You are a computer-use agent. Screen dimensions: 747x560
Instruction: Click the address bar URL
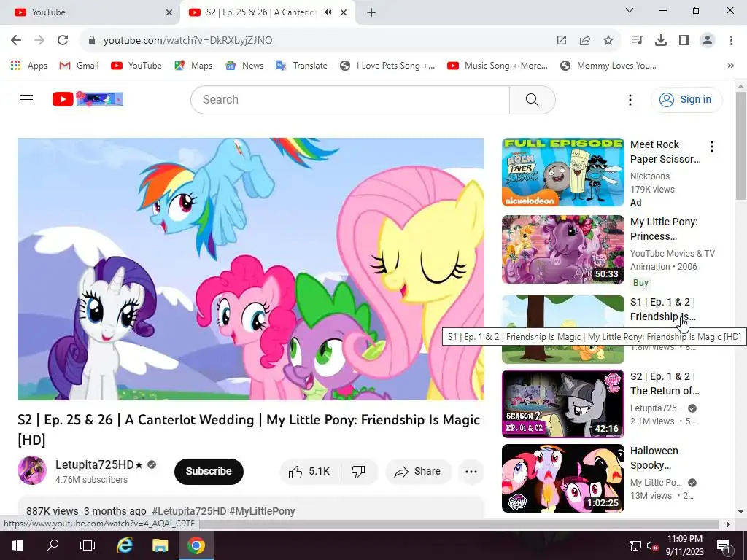(x=188, y=41)
